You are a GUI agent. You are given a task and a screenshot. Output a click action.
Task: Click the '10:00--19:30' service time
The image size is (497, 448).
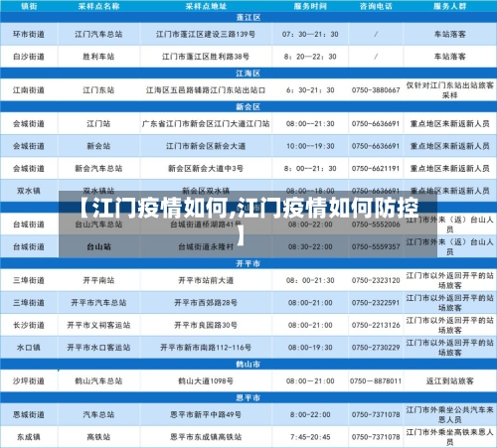click(310, 146)
